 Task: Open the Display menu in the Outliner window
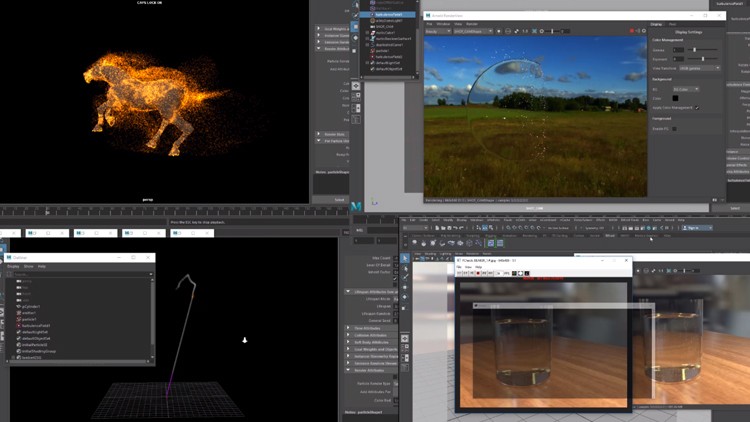pos(14,267)
